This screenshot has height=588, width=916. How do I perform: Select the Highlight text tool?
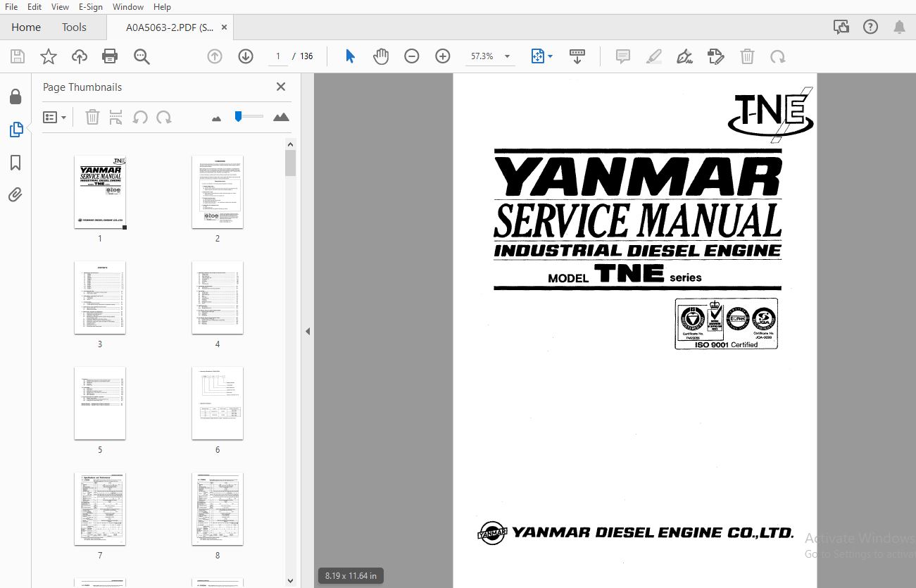654,56
